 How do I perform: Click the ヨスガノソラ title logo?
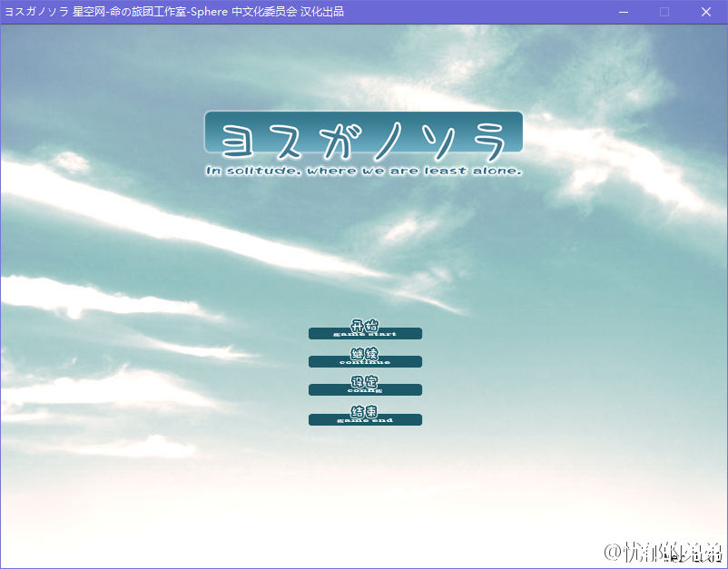tap(363, 133)
